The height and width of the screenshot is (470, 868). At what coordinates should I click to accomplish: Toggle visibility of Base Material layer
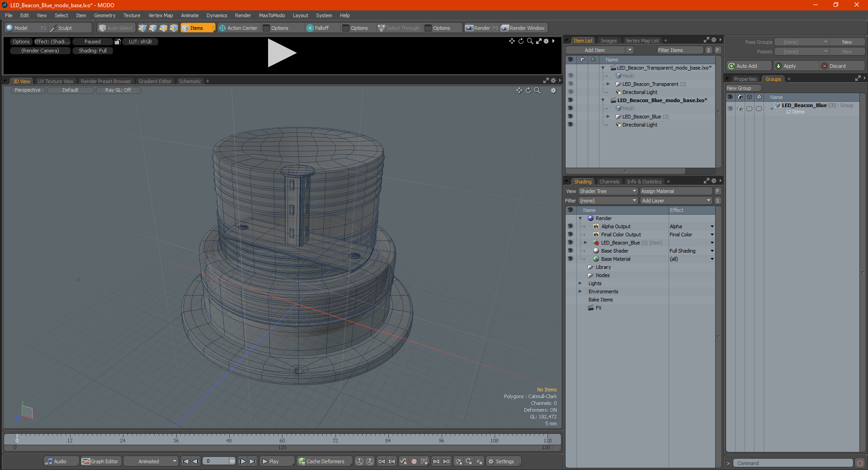pos(570,259)
